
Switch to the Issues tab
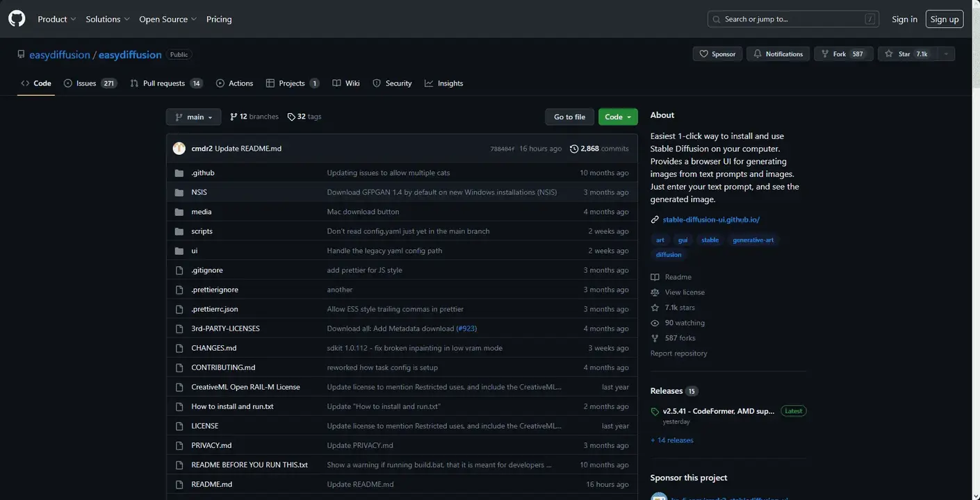[90, 83]
